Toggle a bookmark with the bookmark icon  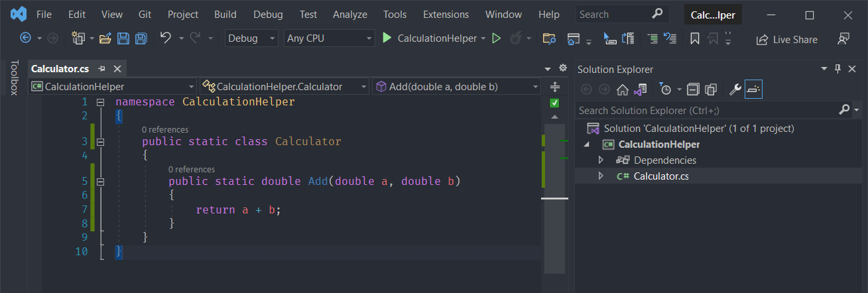click(694, 38)
